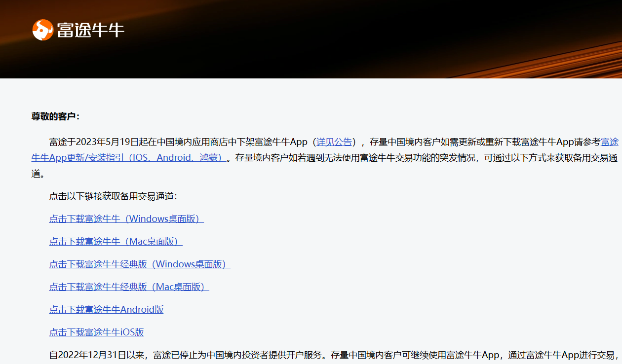622x364 pixels.
Task: Click 点击下载富途牛牛Android版 link
Action: (x=106, y=309)
